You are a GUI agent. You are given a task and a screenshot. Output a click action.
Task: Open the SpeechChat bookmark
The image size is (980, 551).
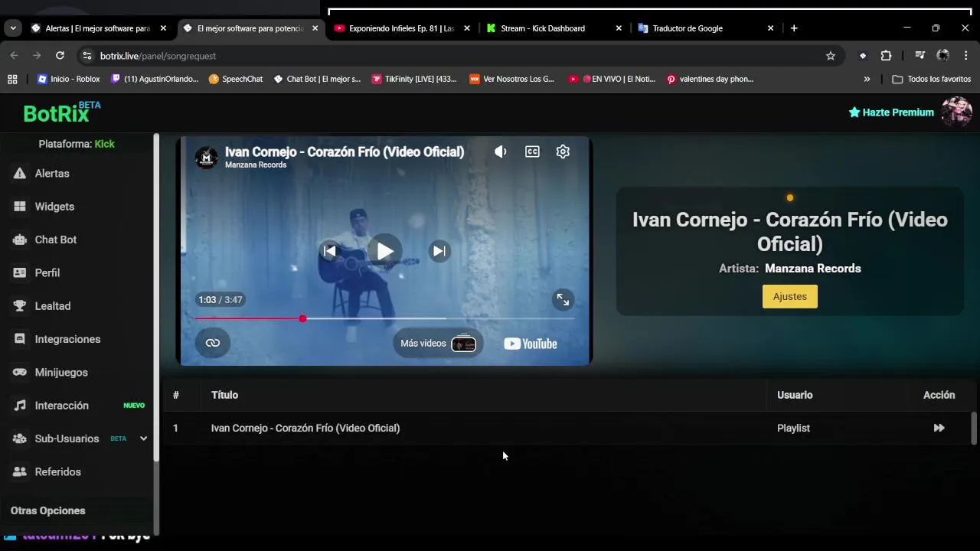point(236,79)
